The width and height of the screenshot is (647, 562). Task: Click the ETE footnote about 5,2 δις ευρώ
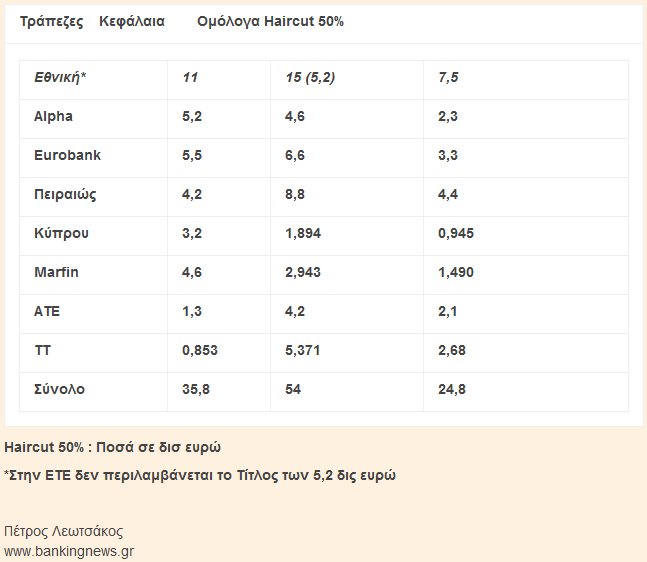(200, 475)
